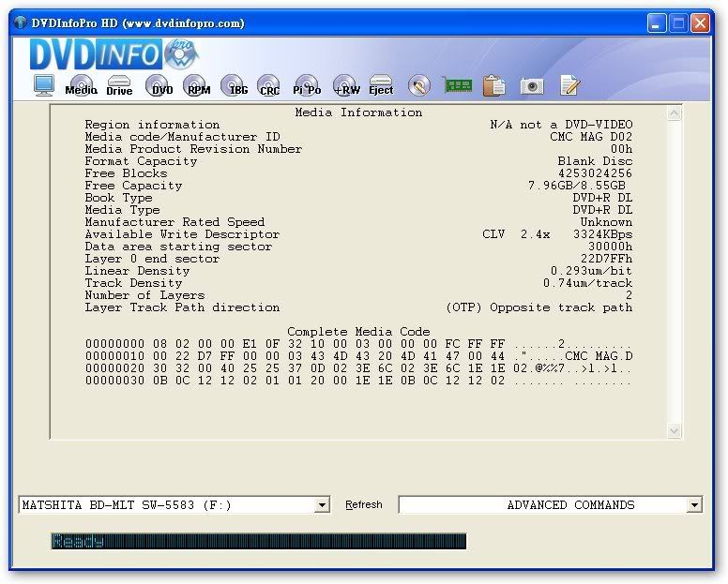This screenshot has width=728, height=584.
Task: Click '(OTP) Opposite track path' value
Action: tap(539, 307)
